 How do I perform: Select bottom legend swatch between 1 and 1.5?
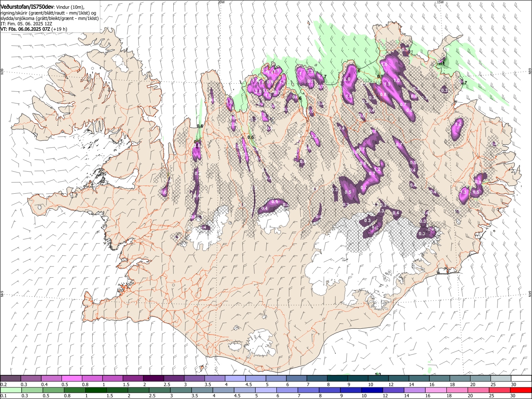click(x=96, y=390)
